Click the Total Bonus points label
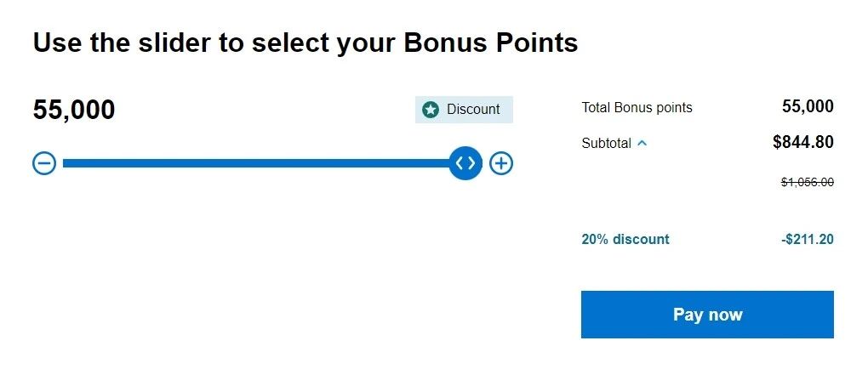The height and width of the screenshot is (369, 868). (x=637, y=108)
